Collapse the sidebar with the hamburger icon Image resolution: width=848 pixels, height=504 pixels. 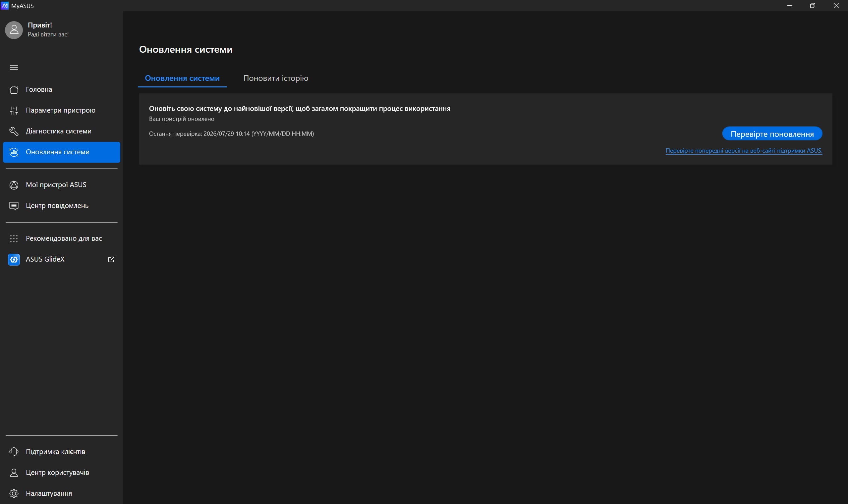tap(14, 68)
